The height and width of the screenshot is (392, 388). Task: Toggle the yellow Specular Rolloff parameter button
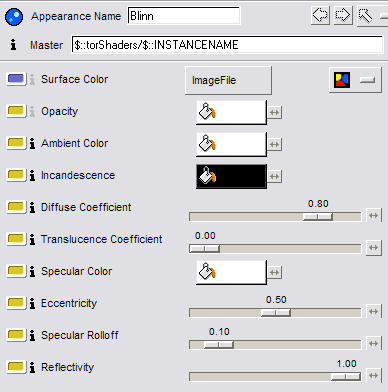coord(16,335)
